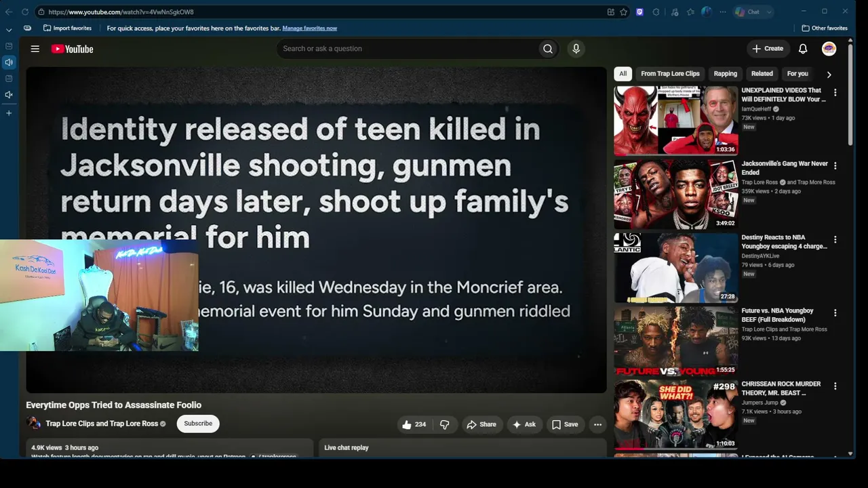Open the favorites list star icon

point(690,12)
